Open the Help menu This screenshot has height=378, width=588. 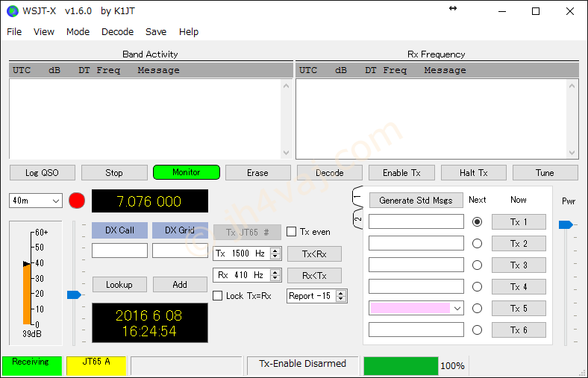(189, 32)
